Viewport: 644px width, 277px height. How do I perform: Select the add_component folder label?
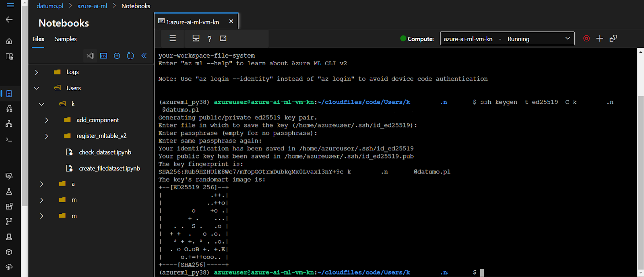click(97, 120)
